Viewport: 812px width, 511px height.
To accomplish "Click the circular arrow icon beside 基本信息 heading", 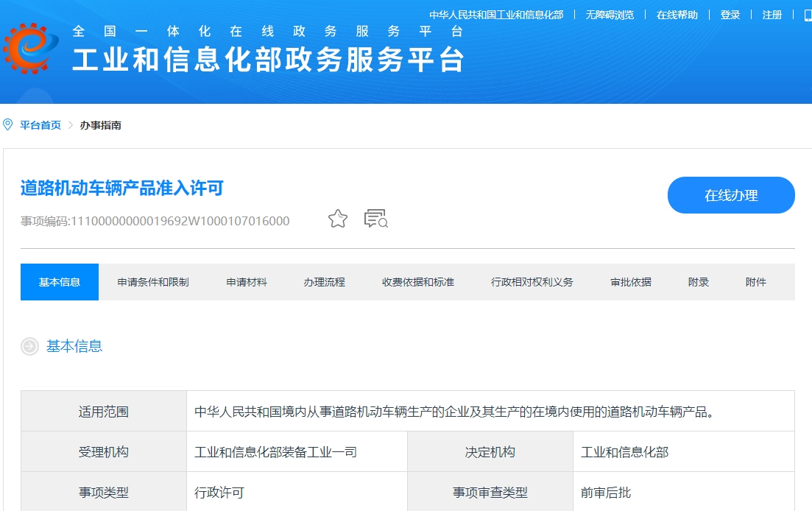I will (29, 346).
